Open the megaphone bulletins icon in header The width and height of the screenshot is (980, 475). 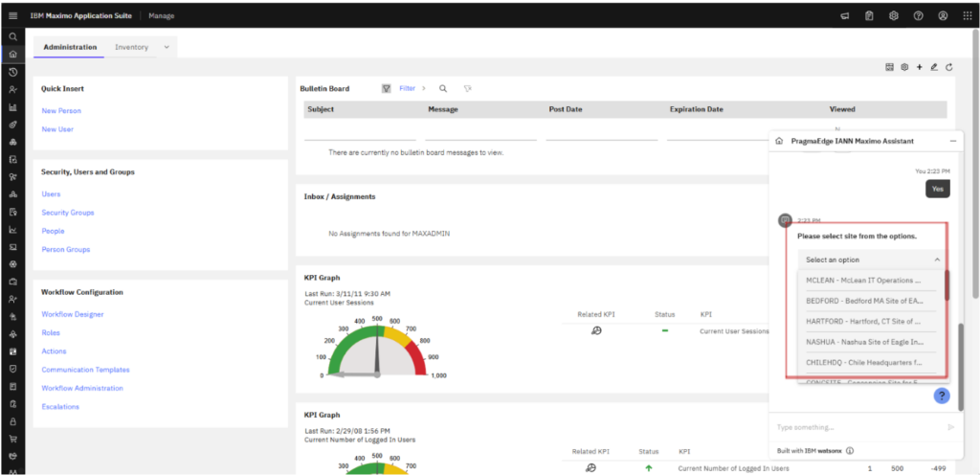[x=845, y=15]
